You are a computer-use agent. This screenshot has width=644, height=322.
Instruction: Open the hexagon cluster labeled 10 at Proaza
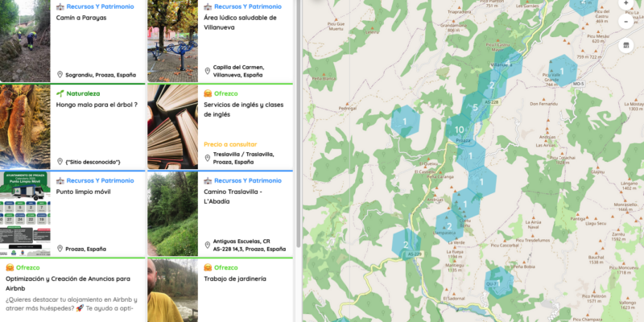(x=459, y=130)
